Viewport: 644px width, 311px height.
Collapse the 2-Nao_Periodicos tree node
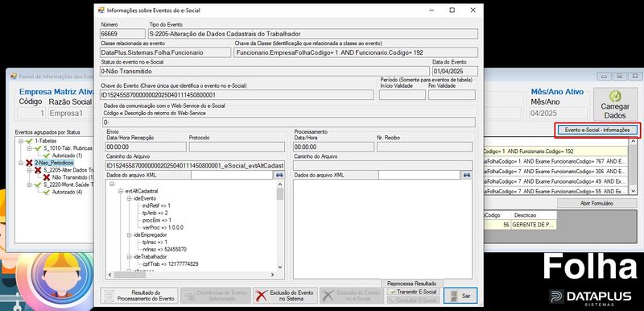point(21,163)
